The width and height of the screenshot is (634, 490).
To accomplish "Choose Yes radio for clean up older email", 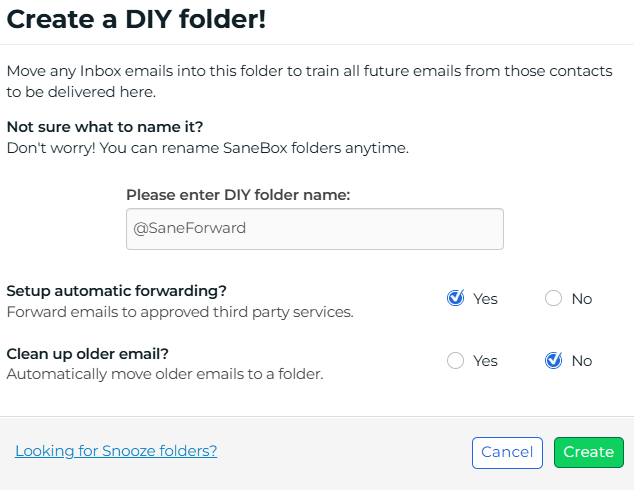I will [x=456, y=360].
